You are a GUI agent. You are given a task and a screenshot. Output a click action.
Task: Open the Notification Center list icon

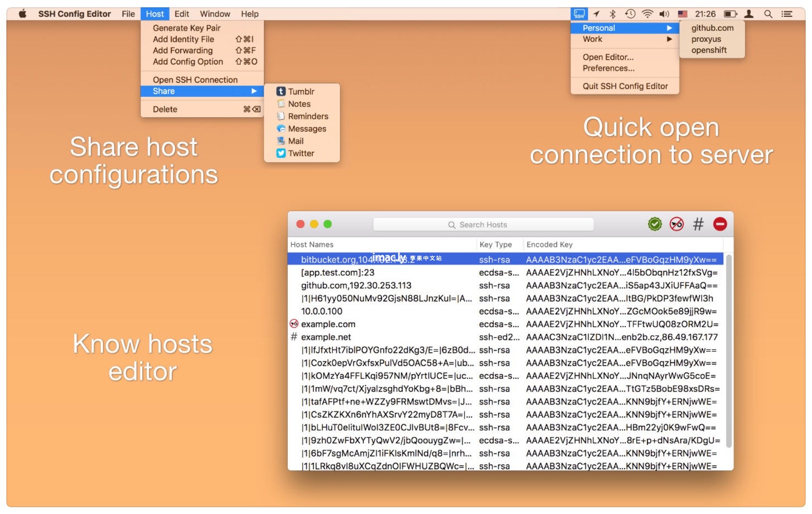787,14
